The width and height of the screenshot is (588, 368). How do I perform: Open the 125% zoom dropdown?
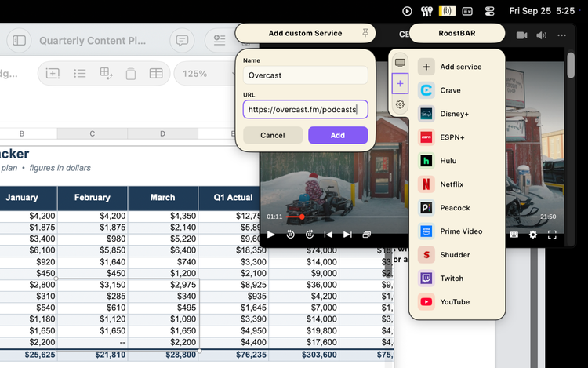pos(205,74)
